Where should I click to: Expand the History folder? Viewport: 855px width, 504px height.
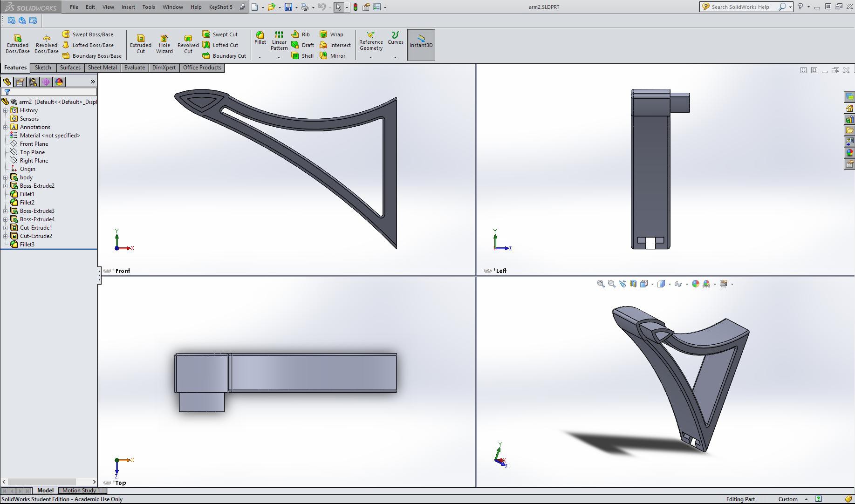[x=6, y=110]
